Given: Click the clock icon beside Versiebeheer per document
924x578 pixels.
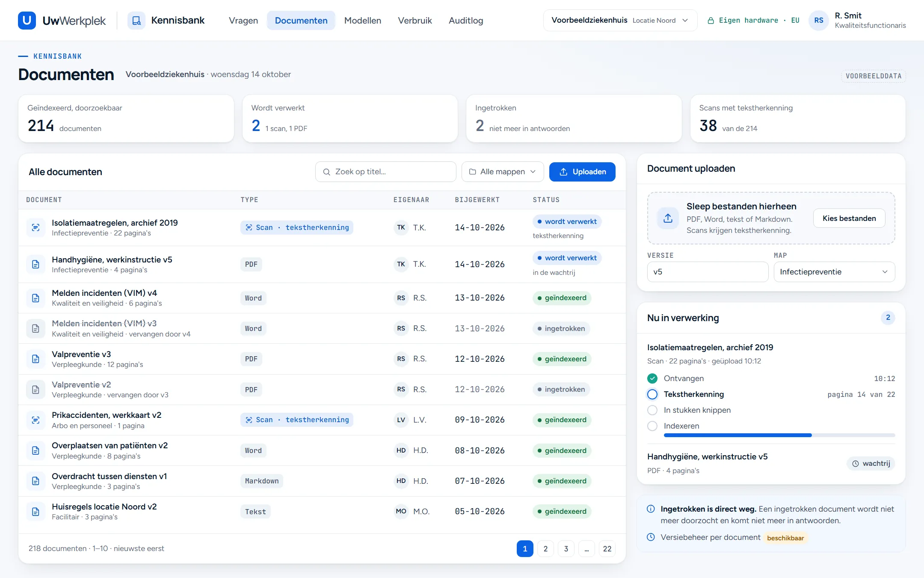Looking at the screenshot, I should click(651, 537).
